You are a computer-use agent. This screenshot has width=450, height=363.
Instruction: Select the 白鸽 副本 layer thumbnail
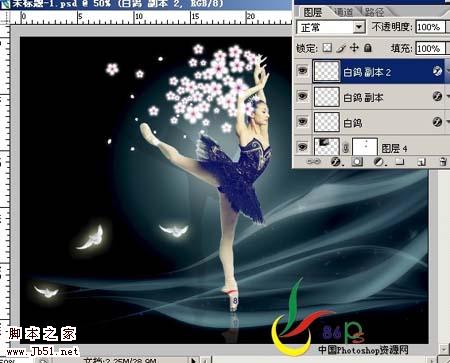tap(327, 97)
